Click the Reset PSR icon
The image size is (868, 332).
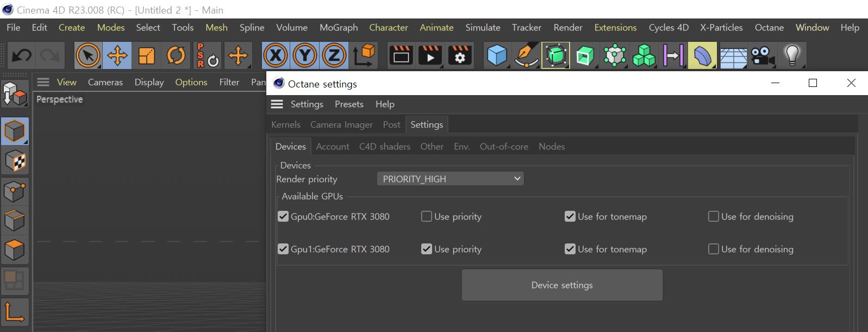pos(207,55)
